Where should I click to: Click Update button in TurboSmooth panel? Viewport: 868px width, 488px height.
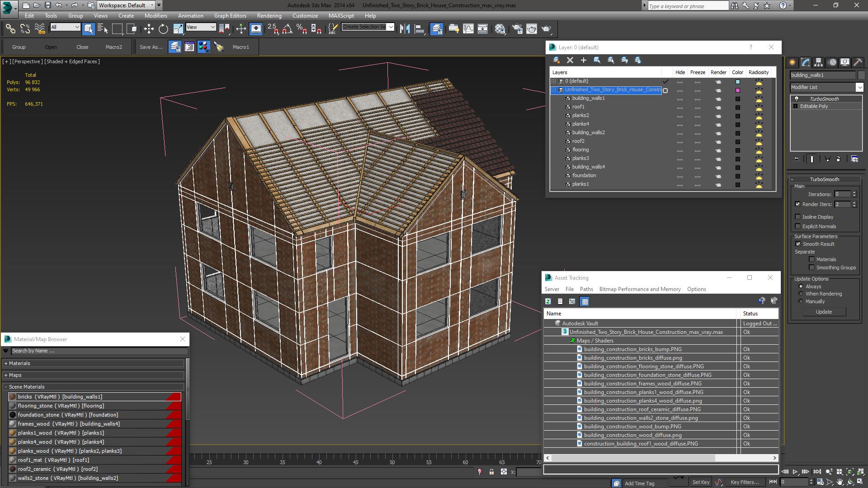(x=825, y=312)
